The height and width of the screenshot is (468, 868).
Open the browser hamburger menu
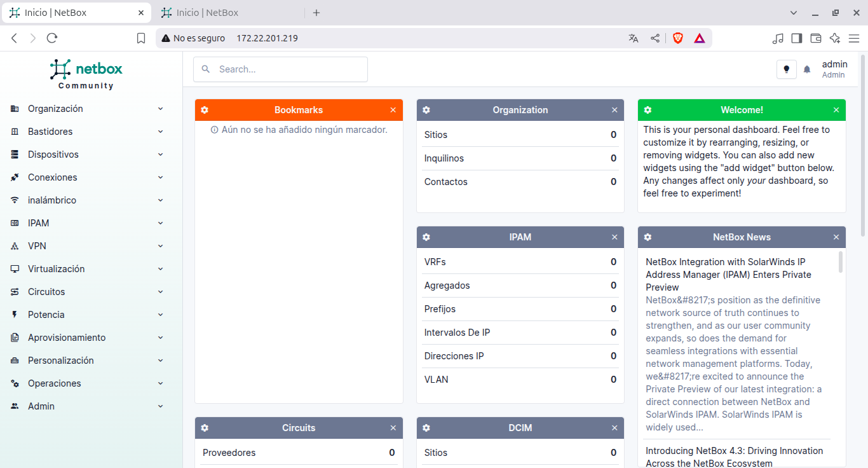854,38
